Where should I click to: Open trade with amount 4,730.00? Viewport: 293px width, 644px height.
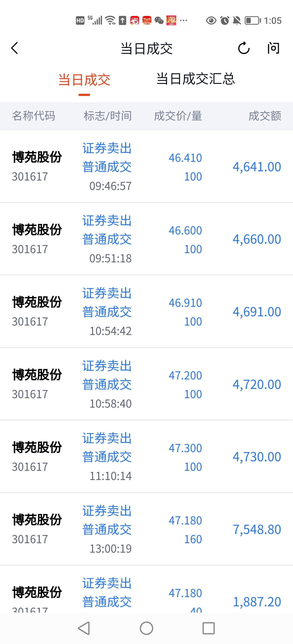146,457
